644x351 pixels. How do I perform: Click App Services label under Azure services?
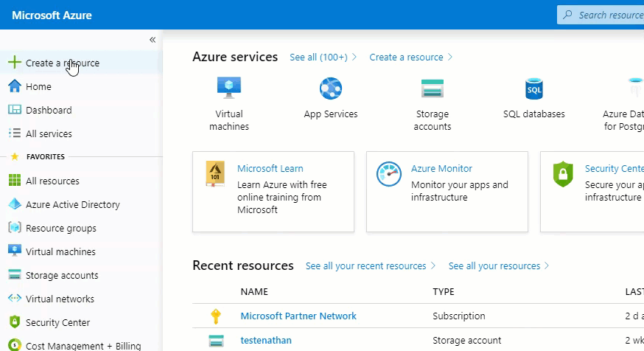331,114
